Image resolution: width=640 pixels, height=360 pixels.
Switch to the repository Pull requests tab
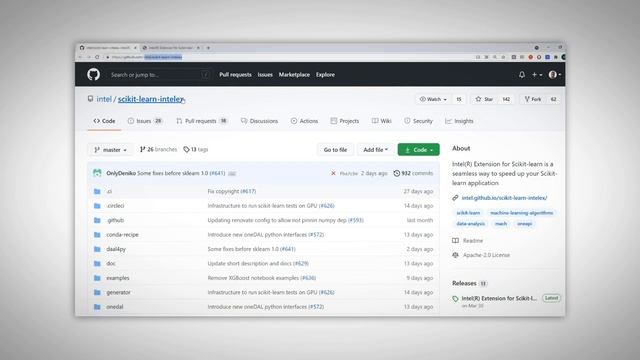(202, 121)
